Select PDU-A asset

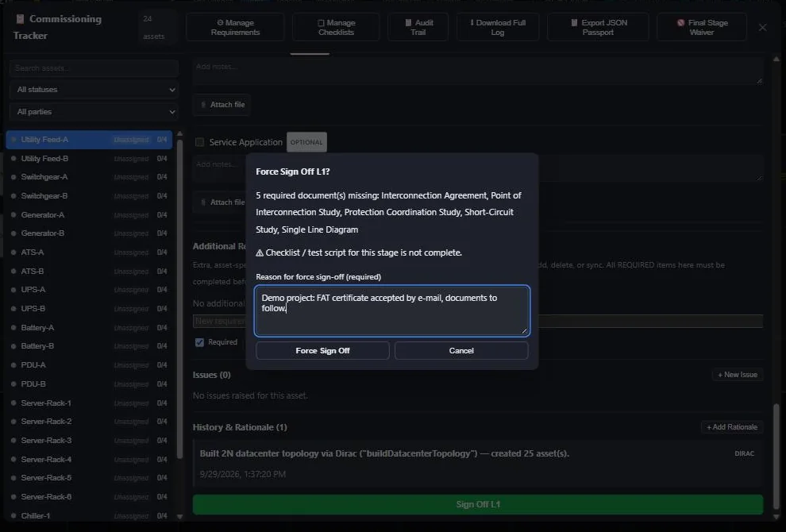pos(89,365)
